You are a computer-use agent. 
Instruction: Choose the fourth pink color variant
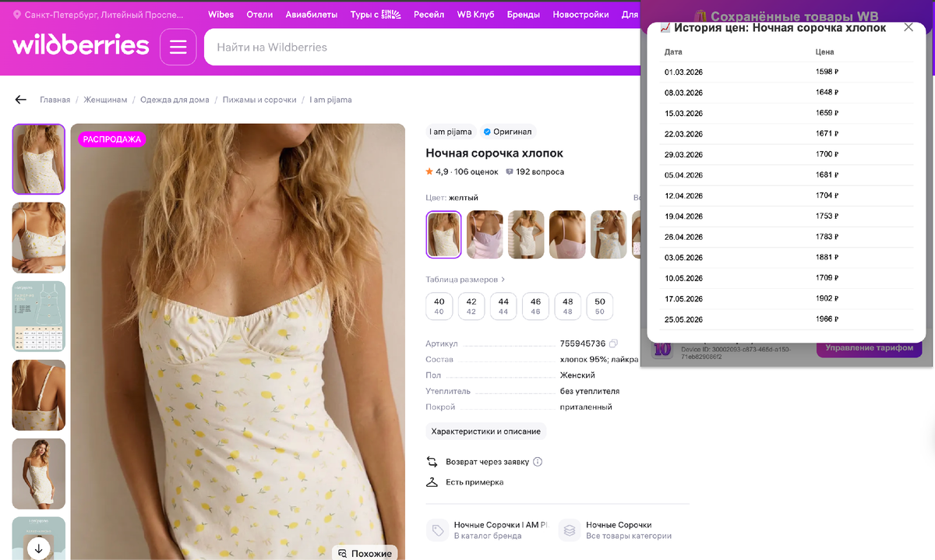tap(567, 234)
